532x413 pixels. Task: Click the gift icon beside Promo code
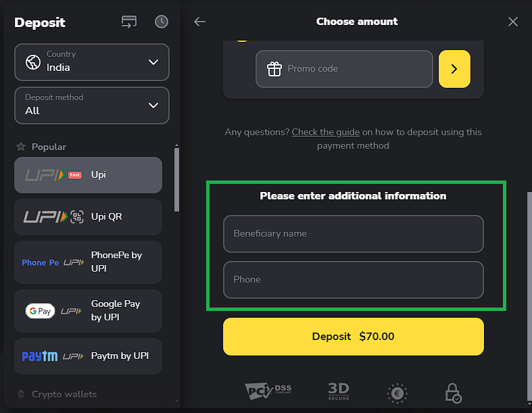click(x=274, y=69)
